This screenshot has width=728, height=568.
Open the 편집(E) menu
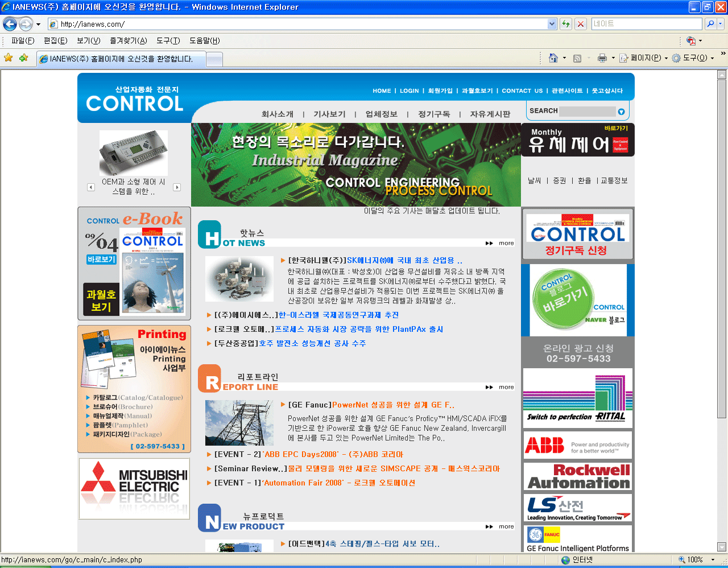[x=56, y=41]
